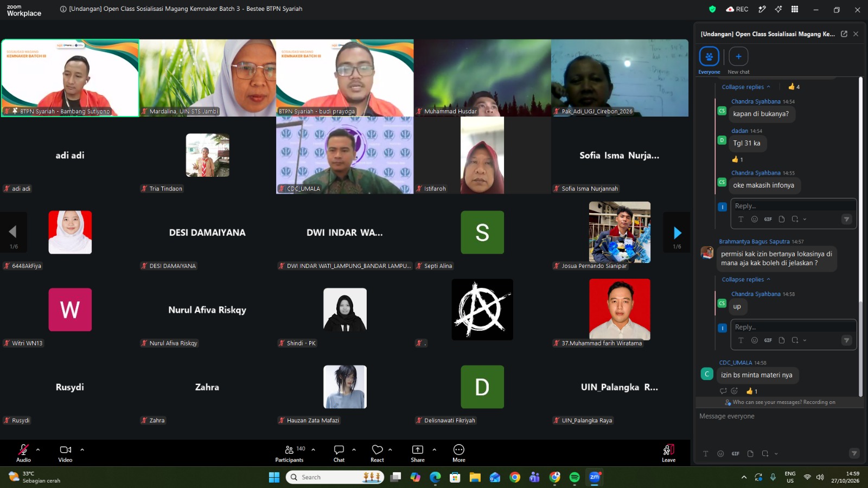Collapse replies under Brahmantya's message
The image size is (868, 488).
[746, 279]
